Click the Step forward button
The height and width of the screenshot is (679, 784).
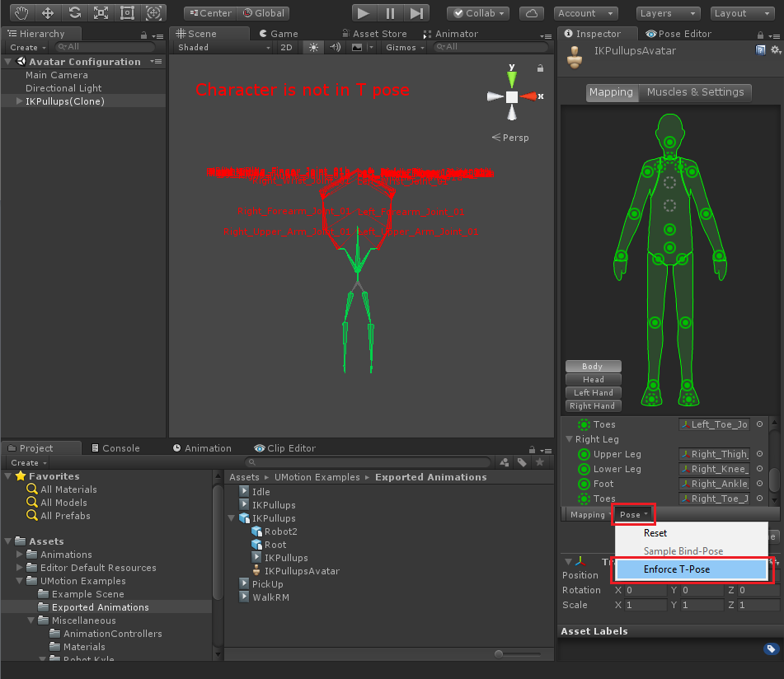click(418, 13)
